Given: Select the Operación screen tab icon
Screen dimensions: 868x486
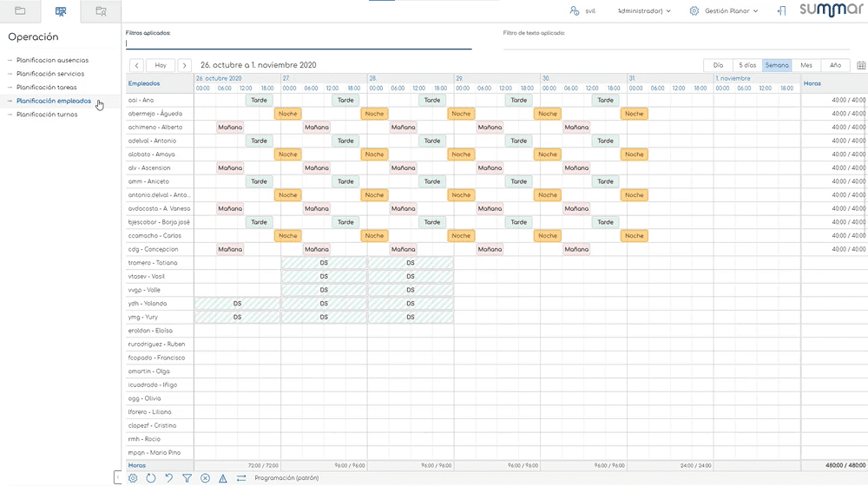Looking at the screenshot, I should tap(61, 11).
